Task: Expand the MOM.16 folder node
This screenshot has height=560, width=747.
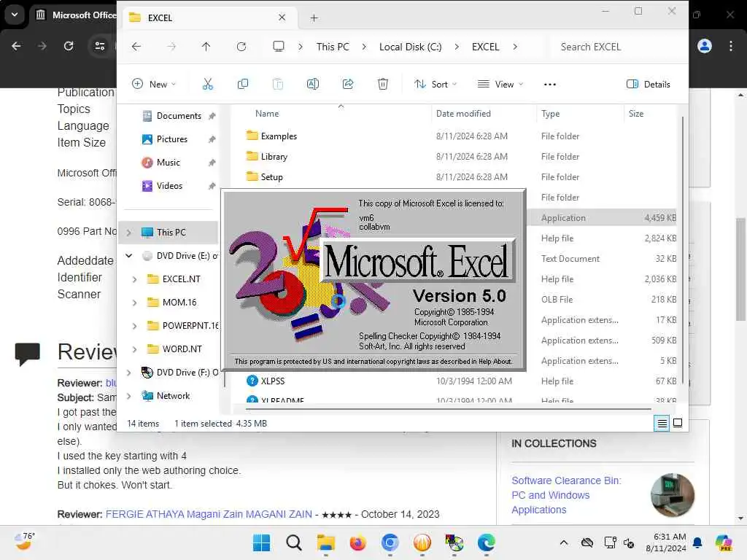Action: click(134, 303)
